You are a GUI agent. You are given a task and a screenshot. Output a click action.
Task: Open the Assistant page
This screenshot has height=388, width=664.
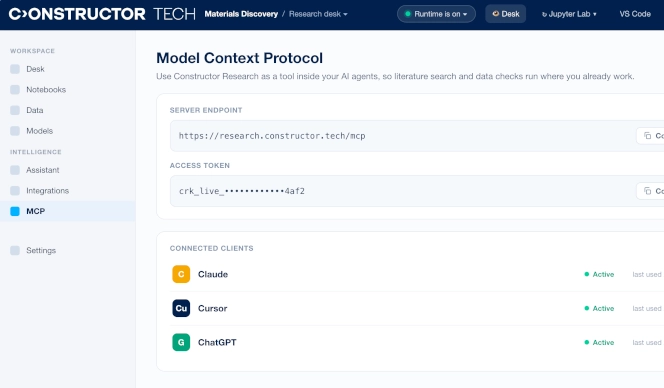click(x=68, y=170)
